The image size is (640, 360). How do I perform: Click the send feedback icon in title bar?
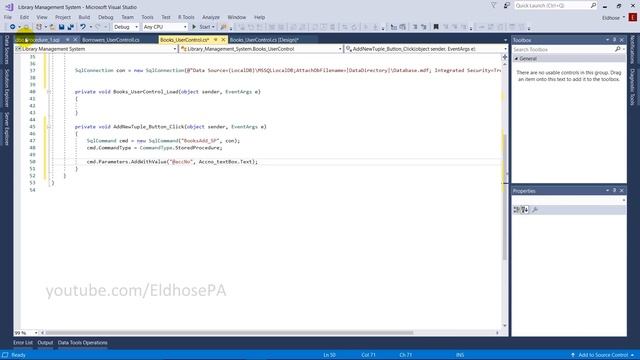(x=507, y=6)
